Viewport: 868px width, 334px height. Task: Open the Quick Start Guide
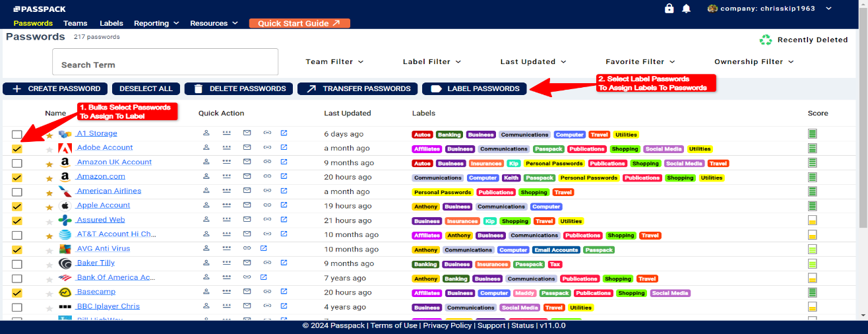299,23
